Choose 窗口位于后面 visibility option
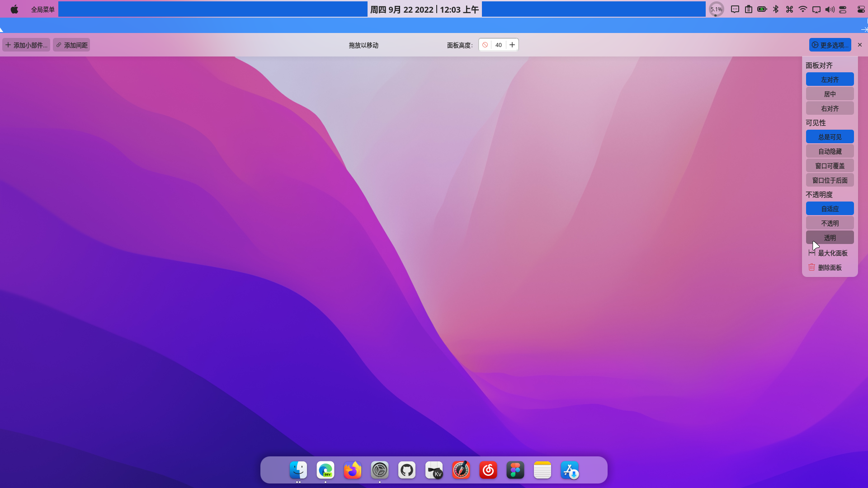This screenshot has height=488, width=868. [x=830, y=180]
